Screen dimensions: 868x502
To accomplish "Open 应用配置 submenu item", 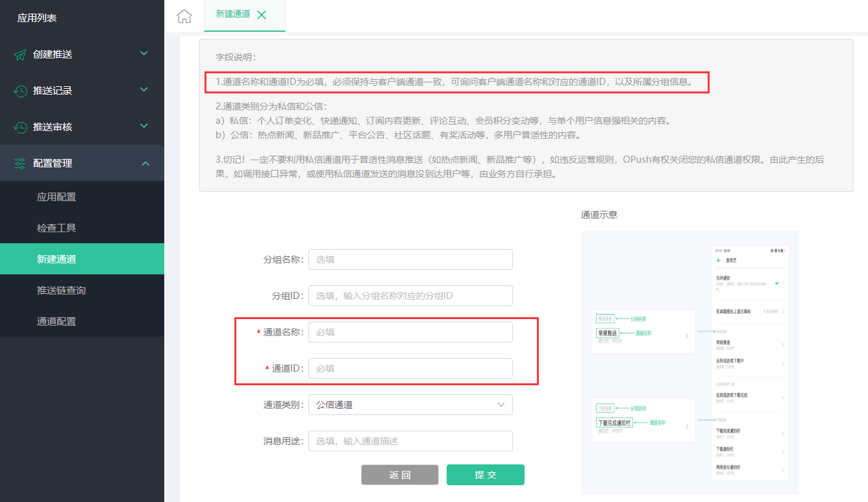I will (82, 197).
